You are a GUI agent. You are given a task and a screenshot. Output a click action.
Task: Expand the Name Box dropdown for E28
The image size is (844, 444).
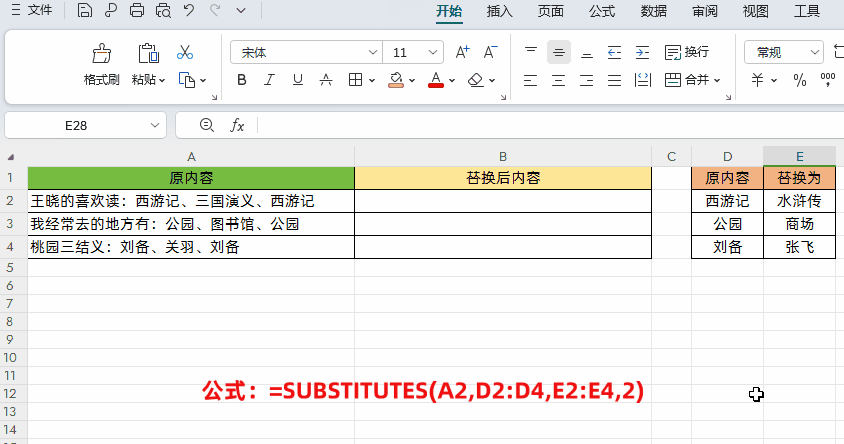[x=155, y=125]
